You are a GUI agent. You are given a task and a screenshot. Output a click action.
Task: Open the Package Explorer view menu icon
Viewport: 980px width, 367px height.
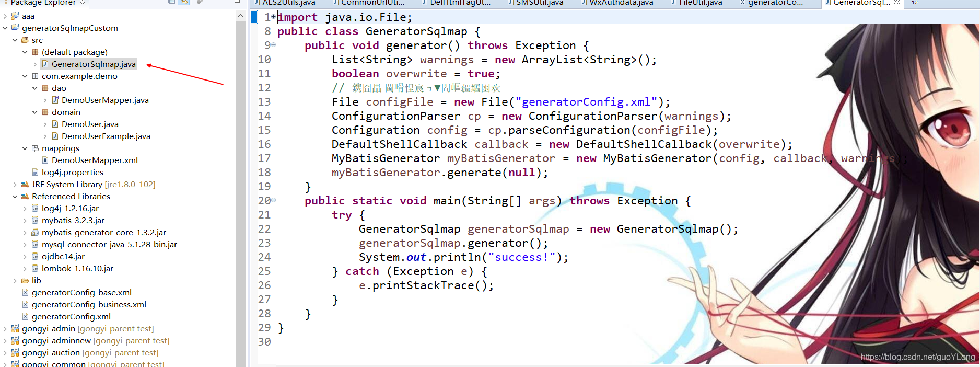click(x=200, y=2)
